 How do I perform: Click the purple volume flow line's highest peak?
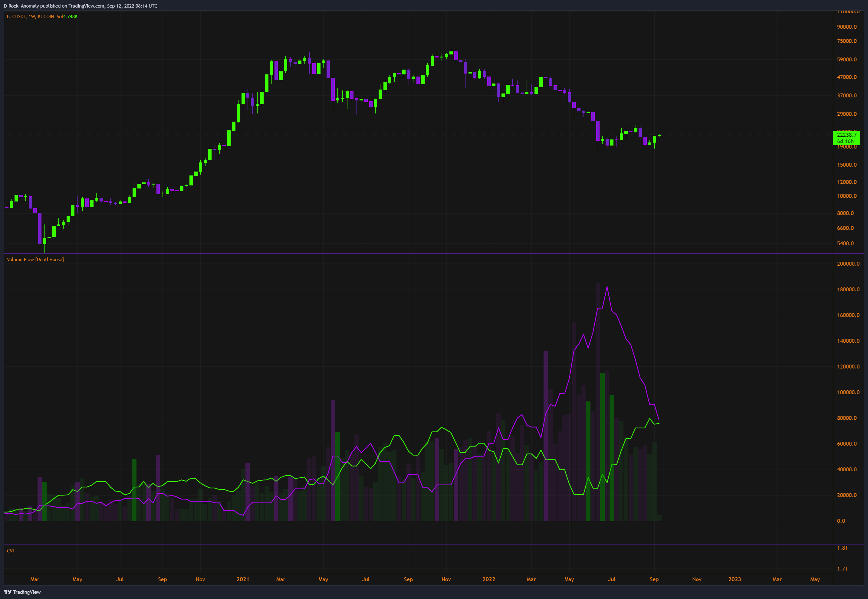pyautogui.click(x=607, y=287)
